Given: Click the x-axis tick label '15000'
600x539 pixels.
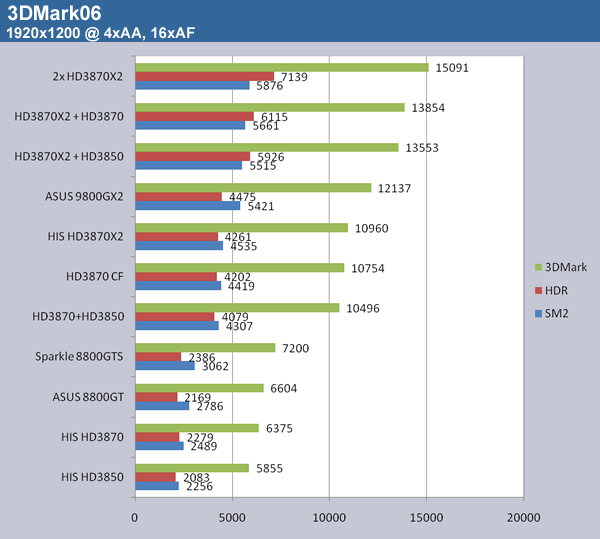Looking at the screenshot, I should (x=426, y=518).
